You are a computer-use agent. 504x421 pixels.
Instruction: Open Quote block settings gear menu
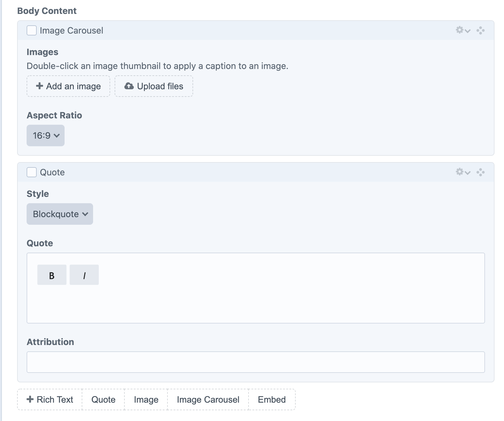click(463, 172)
